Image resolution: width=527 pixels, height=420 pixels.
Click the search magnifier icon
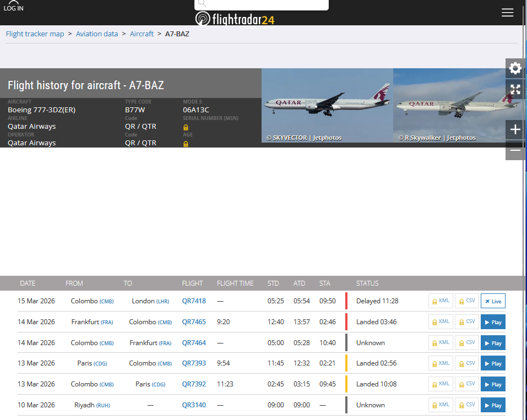click(202, 3)
